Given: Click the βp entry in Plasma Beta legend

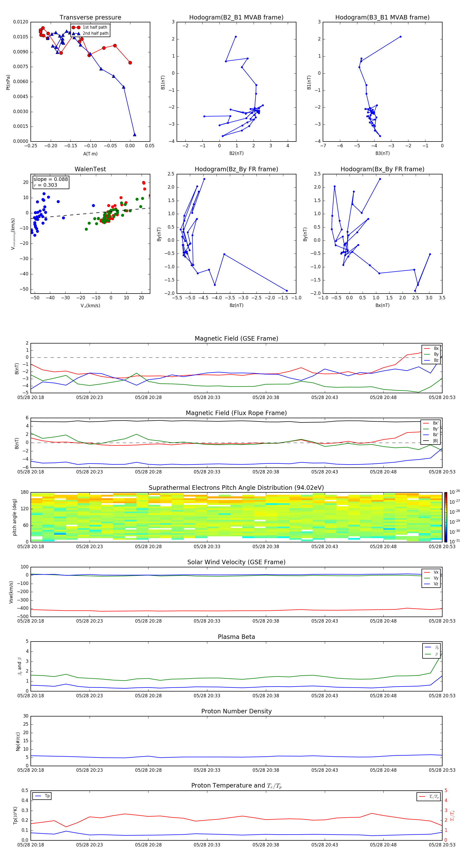Looking at the screenshot, I should click(x=432, y=647).
